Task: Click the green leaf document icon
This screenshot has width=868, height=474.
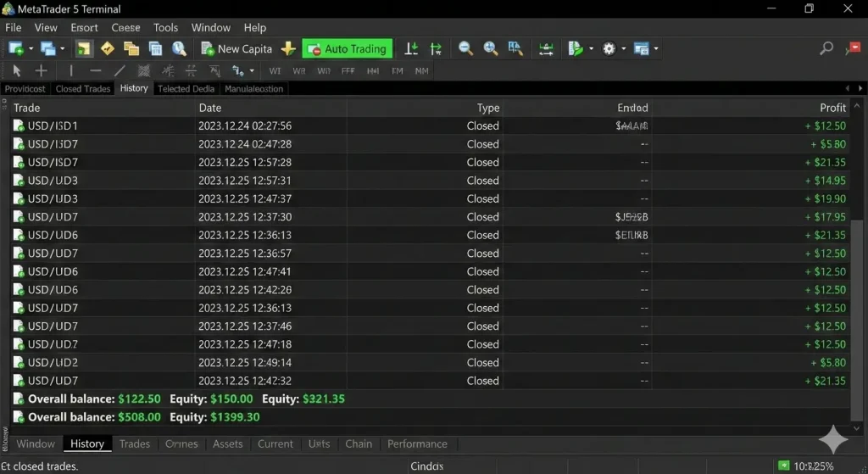Action: (x=576, y=48)
